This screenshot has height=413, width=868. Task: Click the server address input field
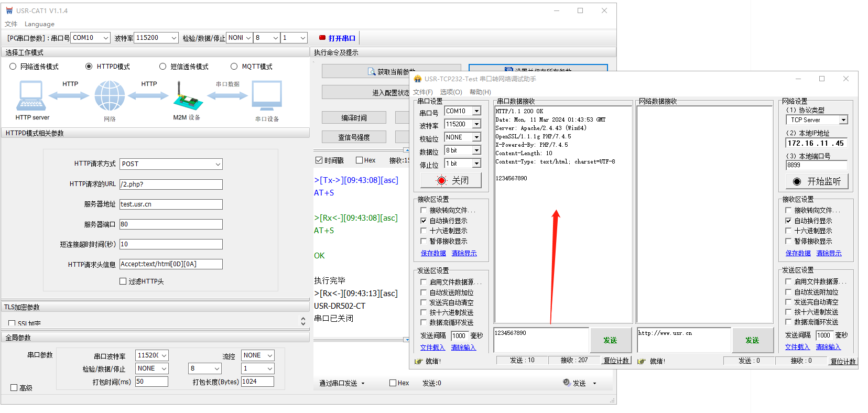click(x=171, y=204)
